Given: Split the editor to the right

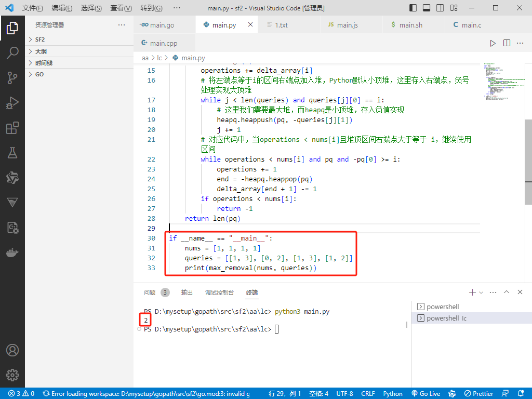Looking at the screenshot, I should click(507, 43).
